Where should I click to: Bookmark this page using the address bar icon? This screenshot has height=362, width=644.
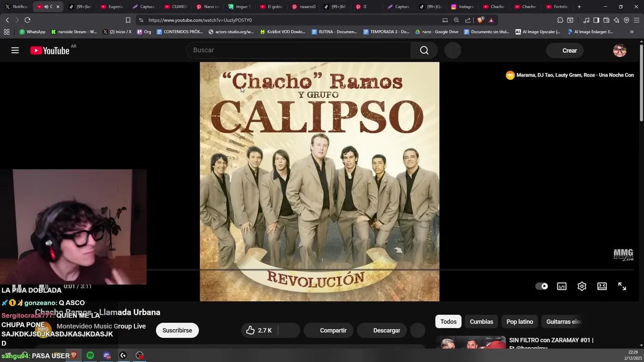coord(128,20)
